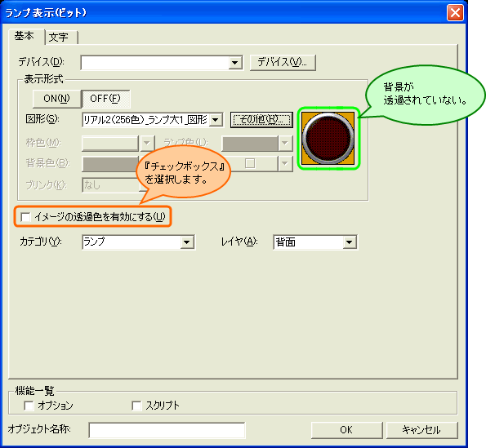Click the lamp preview image
The width and height of the screenshot is (486, 448).
coord(328,139)
